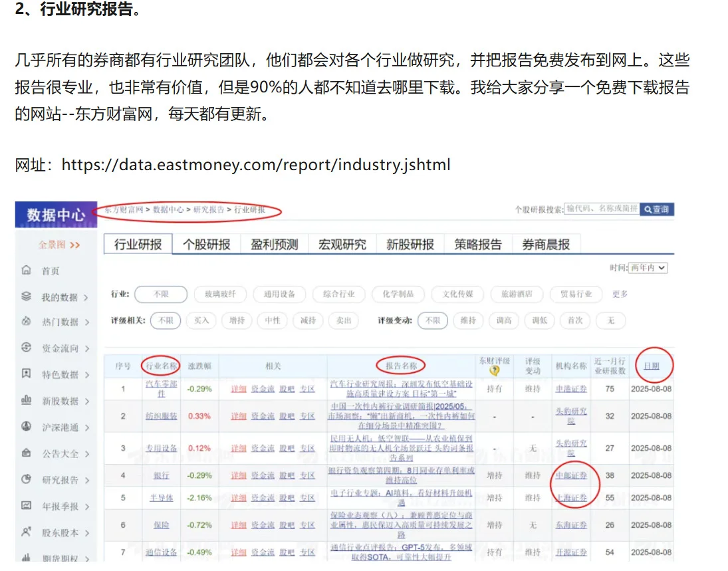Switch to the 行业研报 tab
728x571 pixels.
point(138,244)
